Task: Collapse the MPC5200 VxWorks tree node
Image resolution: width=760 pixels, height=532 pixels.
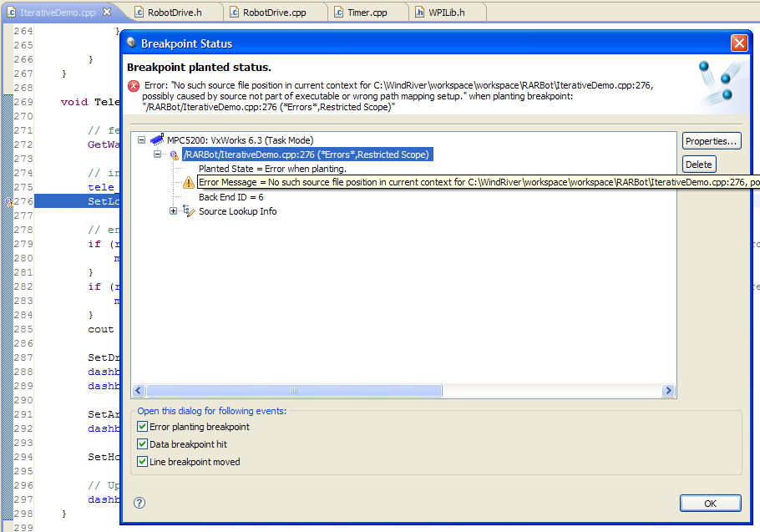Action: pos(141,140)
